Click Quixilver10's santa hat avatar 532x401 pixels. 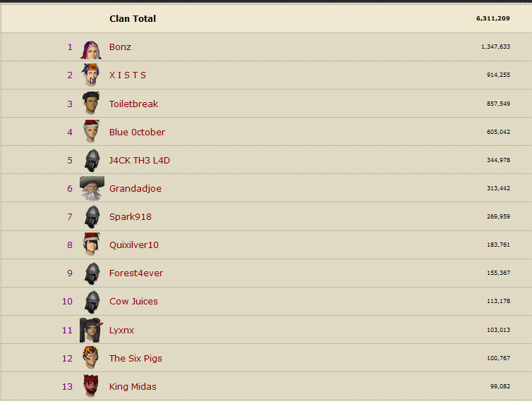92,244
